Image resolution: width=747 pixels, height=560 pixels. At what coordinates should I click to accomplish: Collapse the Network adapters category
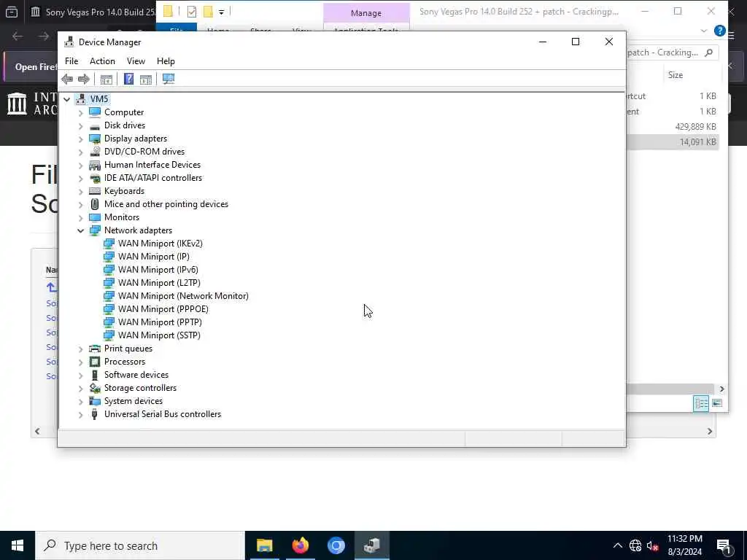tap(80, 230)
